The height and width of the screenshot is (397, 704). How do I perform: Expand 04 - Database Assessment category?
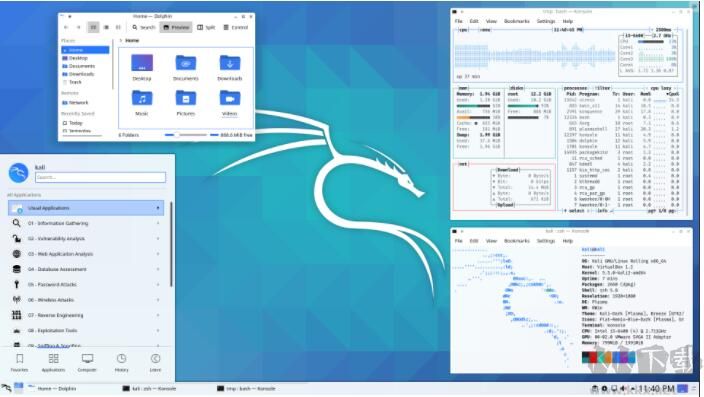(86, 269)
